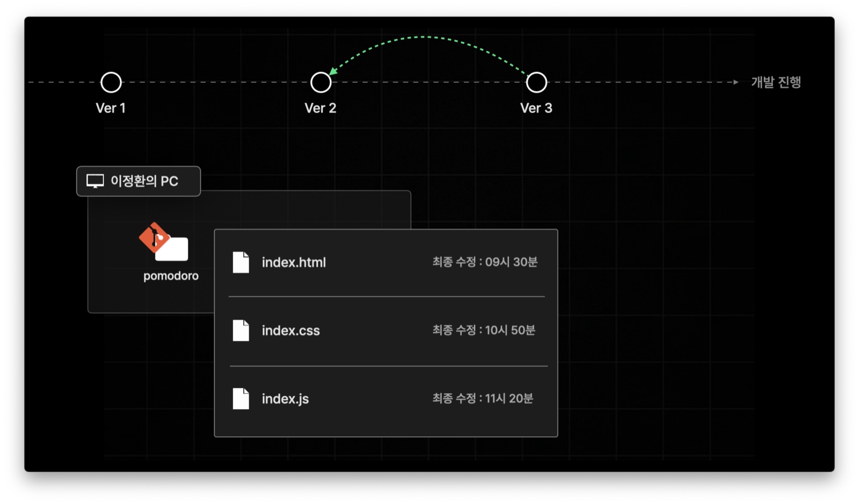Click the Ver 2 label text
The image size is (859, 504).
(321, 108)
